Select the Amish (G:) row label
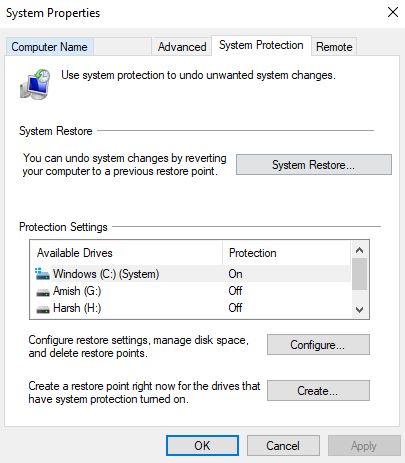 77,291
